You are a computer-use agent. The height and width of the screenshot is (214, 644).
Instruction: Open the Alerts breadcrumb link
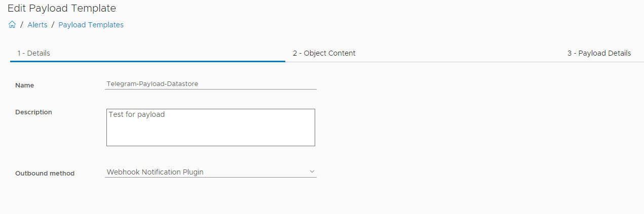(x=37, y=25)
